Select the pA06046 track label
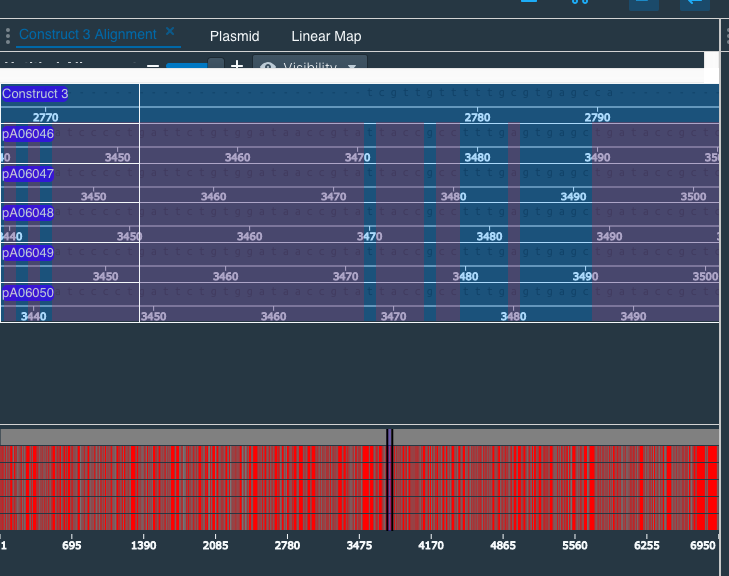The height and width of the screenshot is (576, 729). tap(28, 134)
